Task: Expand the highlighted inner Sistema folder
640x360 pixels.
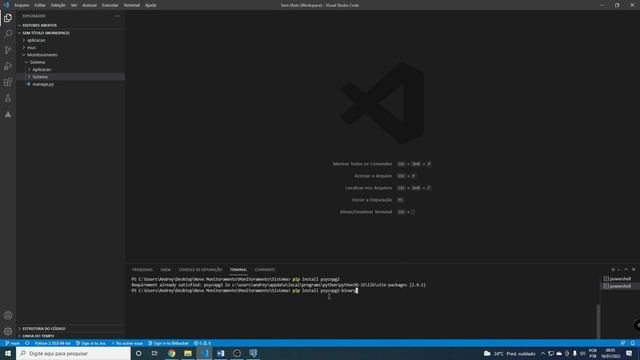Action: click(x=70, y=77)
